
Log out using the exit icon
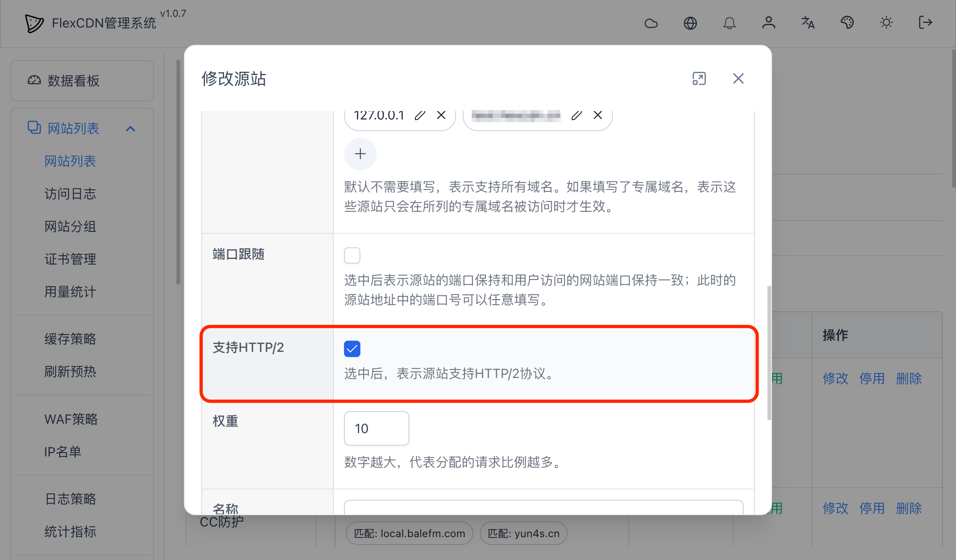point(925,23)
